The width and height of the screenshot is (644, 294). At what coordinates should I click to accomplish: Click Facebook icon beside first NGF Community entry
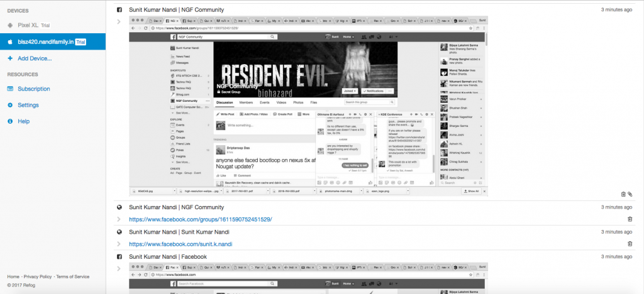(x=119, y=10)
